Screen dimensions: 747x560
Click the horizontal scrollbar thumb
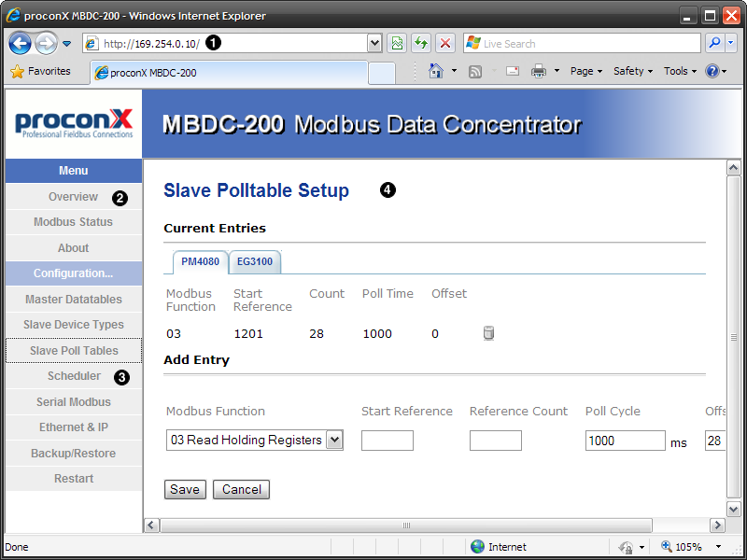(406, 525)
